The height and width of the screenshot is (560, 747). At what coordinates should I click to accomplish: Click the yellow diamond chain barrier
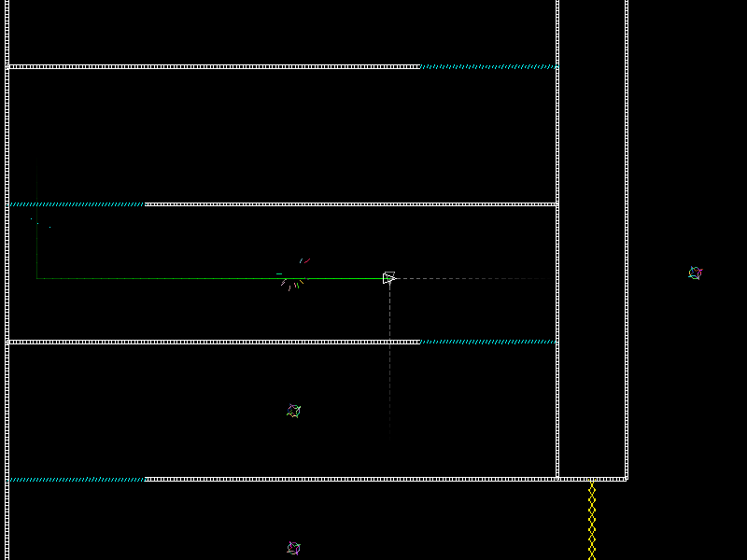click(x=592, y=521)
